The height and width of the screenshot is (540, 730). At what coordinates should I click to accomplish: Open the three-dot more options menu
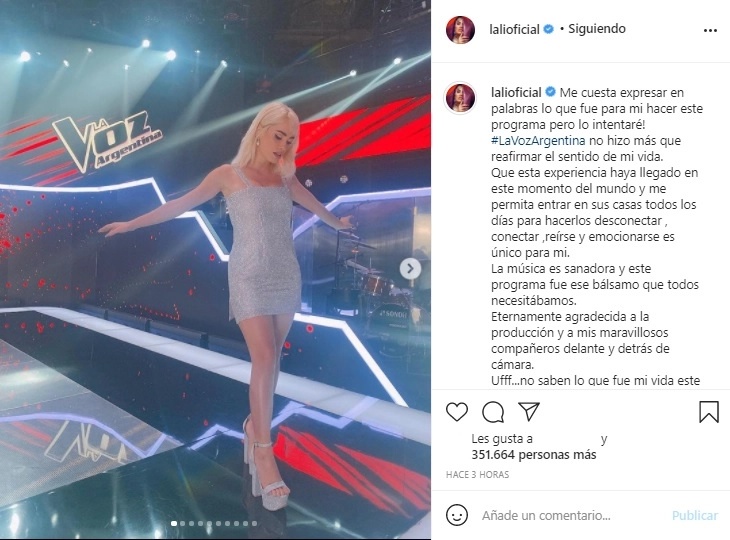[710, 31]
